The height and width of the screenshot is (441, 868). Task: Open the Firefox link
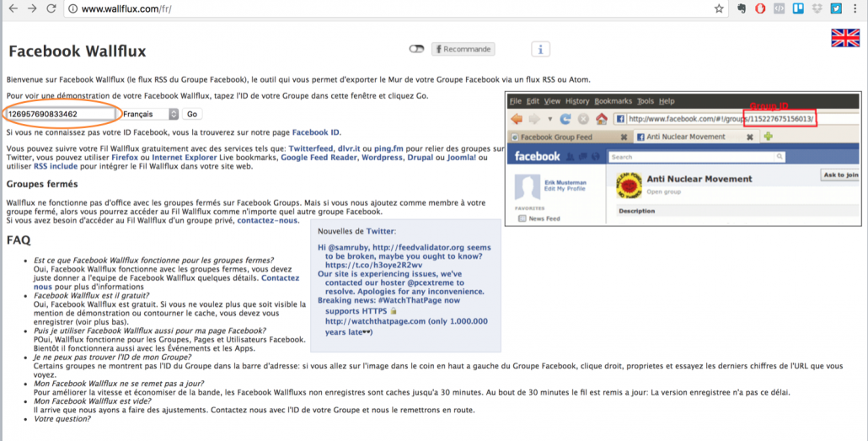(125, 158)
